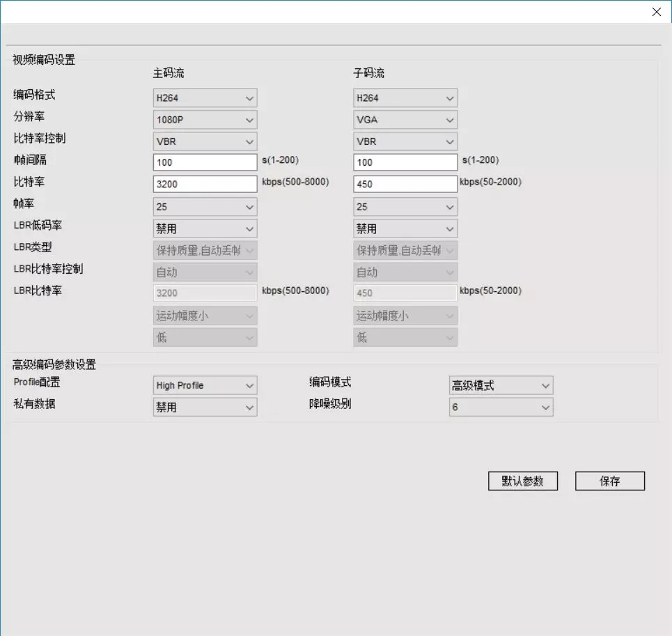Open sub stream H264 encoding dropdown
The height and width of the screenshot is (636, 672).
click(x=405, y=98)
